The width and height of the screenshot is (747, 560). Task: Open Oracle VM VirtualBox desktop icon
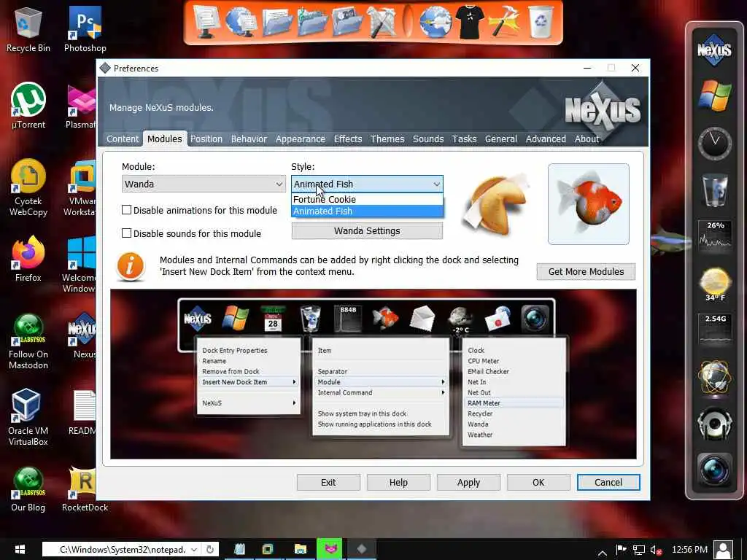[x=28, y=417]
